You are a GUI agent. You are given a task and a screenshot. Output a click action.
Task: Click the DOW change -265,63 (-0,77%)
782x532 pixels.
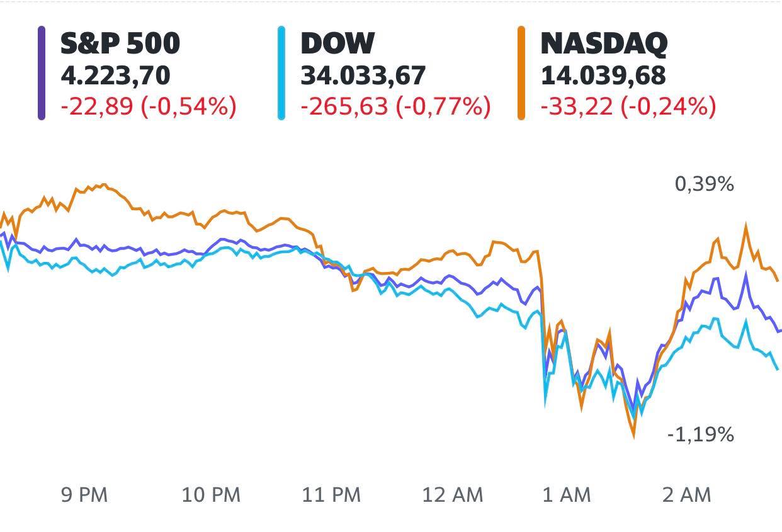coord(395,106)
